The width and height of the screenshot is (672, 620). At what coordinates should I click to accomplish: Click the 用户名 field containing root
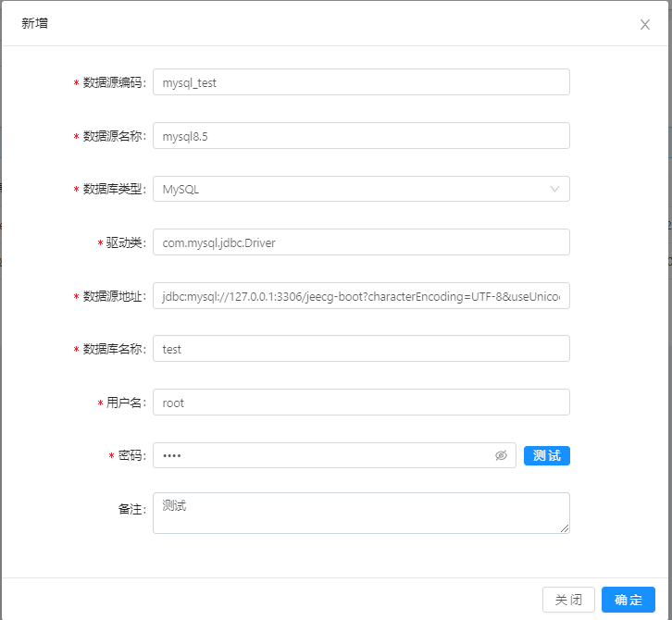(x=361, y=403)
